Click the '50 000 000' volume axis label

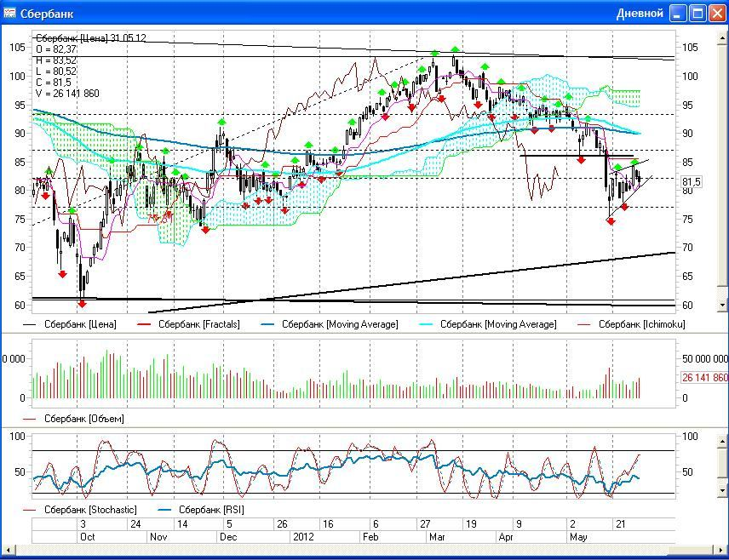pyautogui.click(x=705, y=359)
